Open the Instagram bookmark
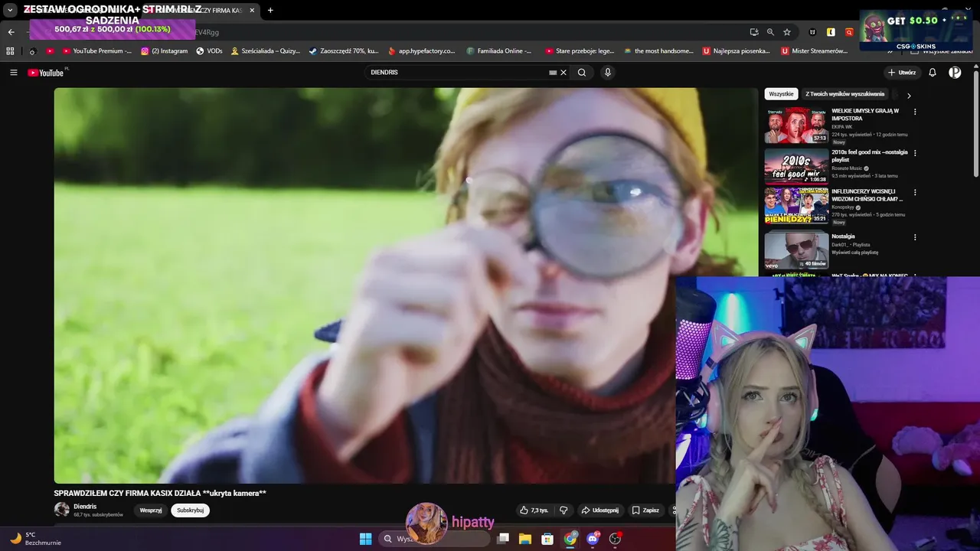The height and width of the screenshot is (551, 980). 164,51
